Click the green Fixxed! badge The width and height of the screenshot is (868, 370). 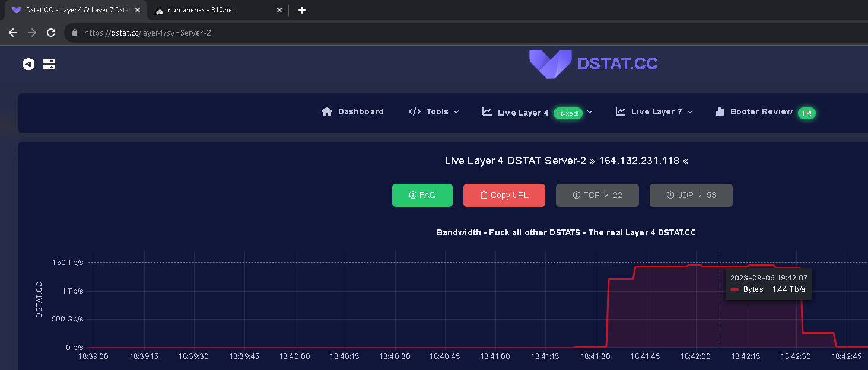568,113
